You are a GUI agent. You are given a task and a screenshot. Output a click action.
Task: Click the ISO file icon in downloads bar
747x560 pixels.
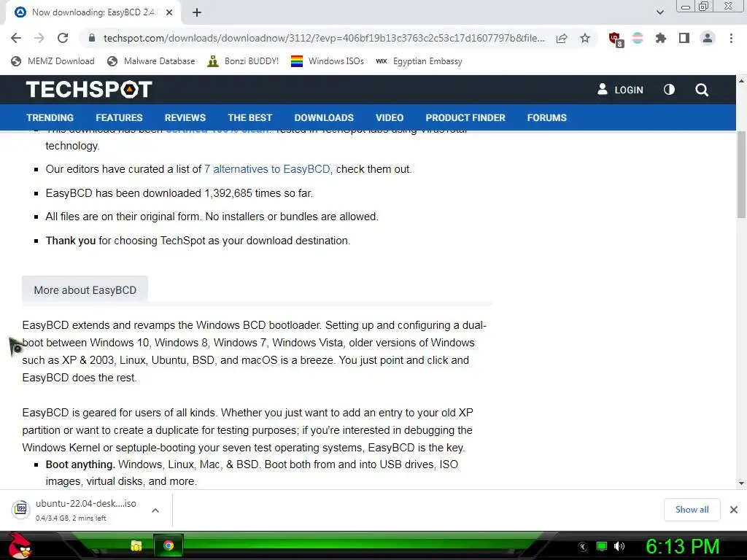(x=20, y=509)
